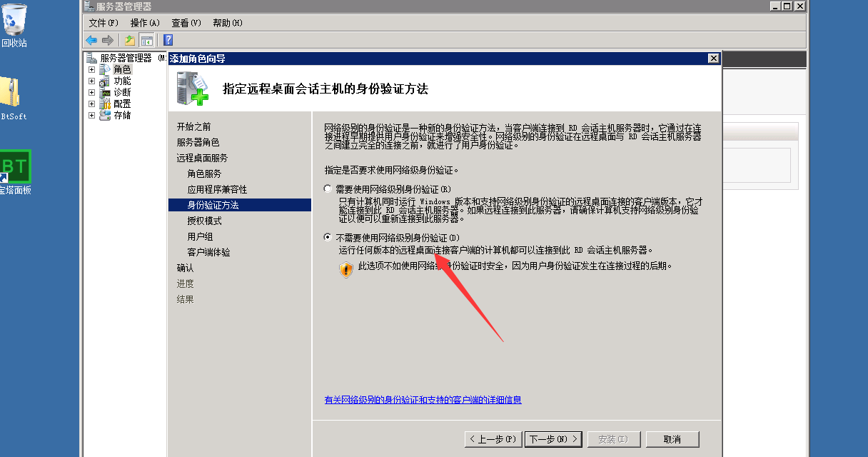Expand the 诊断 tree node
This screenshot has height=457, width=868.
coord(91,93)
